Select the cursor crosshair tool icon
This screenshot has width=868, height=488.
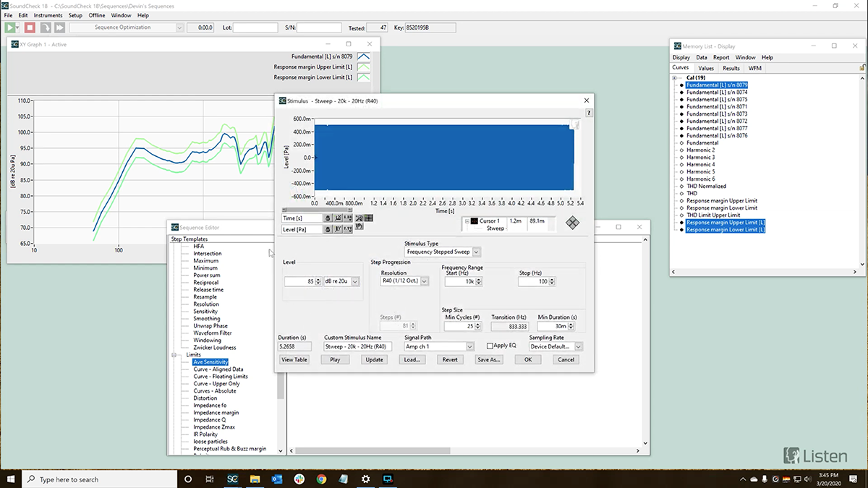369,218
